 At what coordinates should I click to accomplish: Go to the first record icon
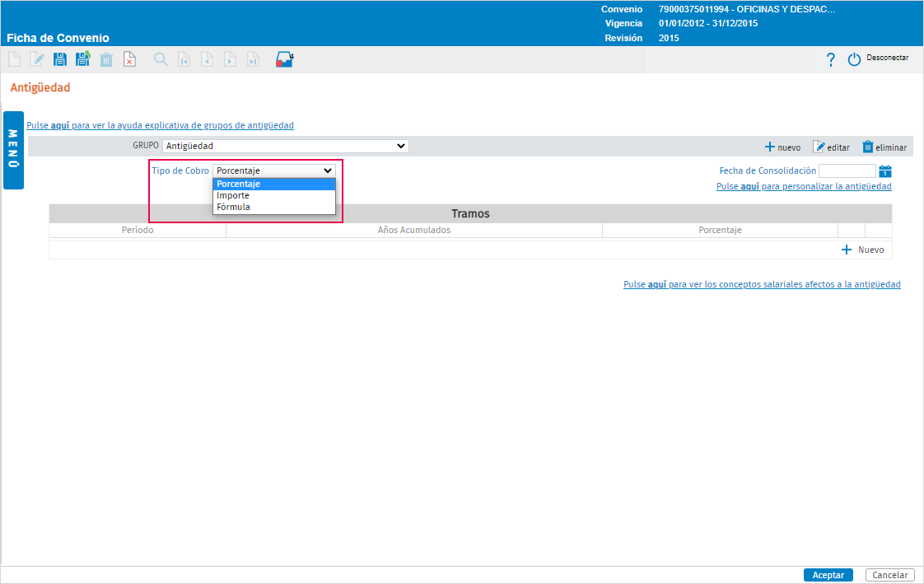click(x=184, y=59)
